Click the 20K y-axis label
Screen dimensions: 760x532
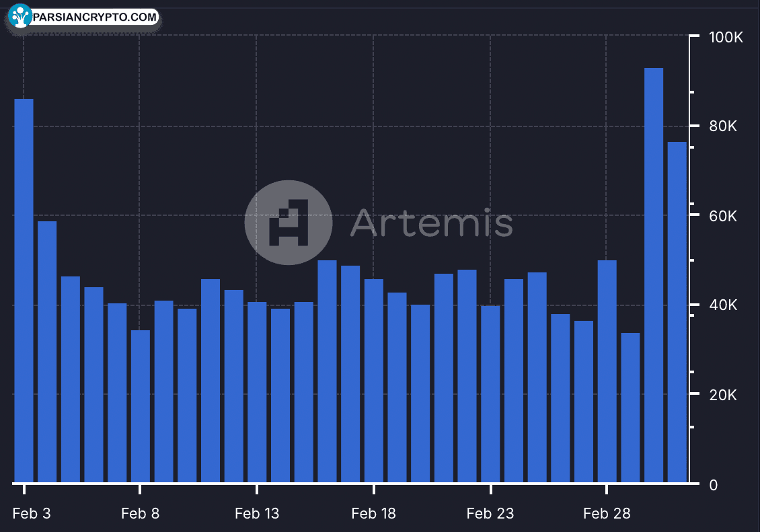723,395
